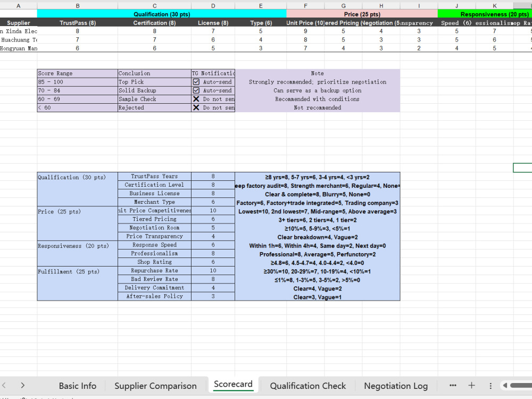532x399 pixels.
Task: Select the Repurchase Rate cell
Action: 155,270
